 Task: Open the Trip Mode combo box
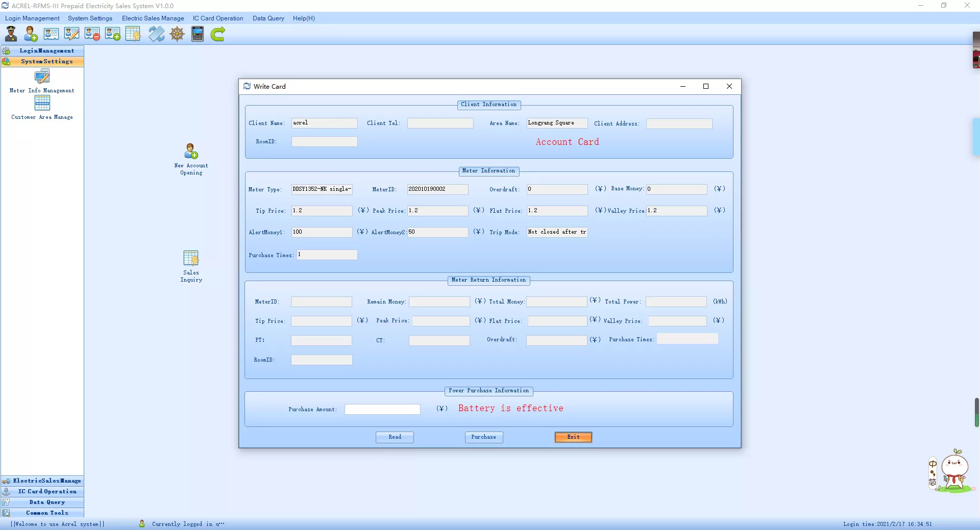[557, 232]
